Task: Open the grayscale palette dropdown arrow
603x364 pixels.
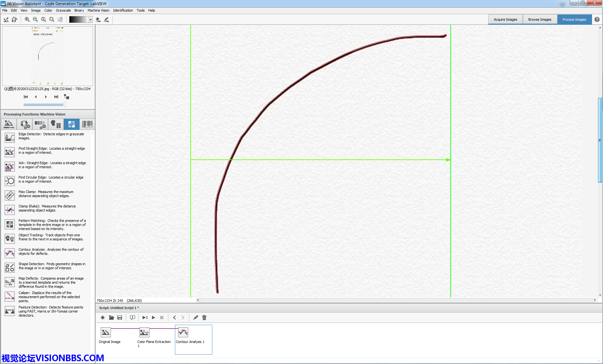Action: point(90,19)
